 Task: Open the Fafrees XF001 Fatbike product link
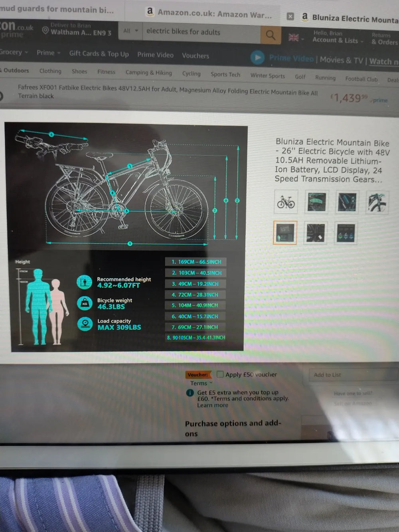168,91
